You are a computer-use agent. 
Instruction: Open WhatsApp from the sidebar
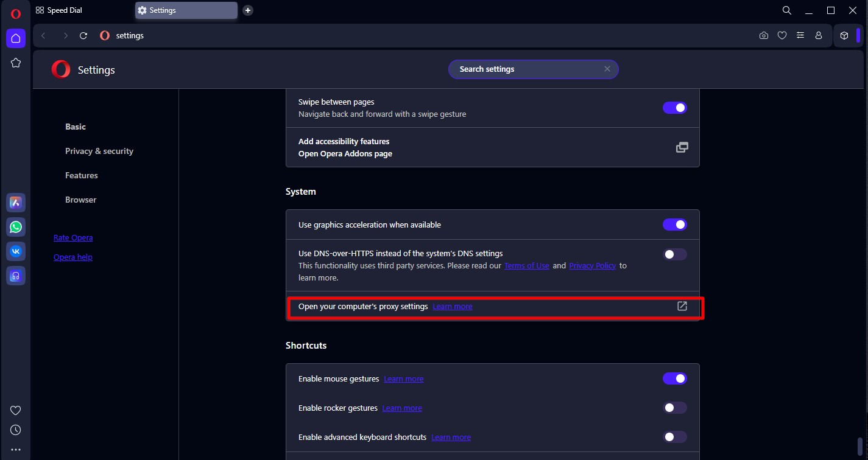16,227
